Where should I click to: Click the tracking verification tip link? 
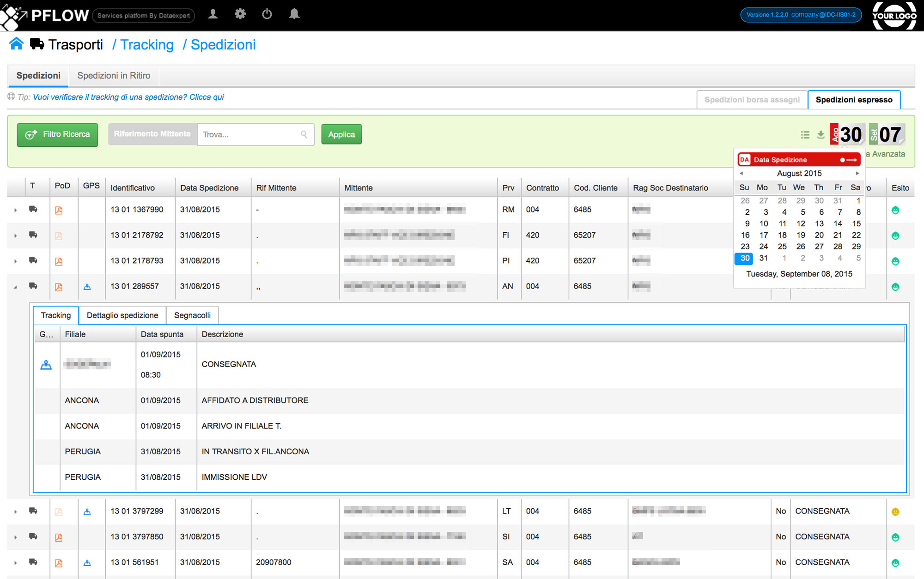(x=128, y=97)
